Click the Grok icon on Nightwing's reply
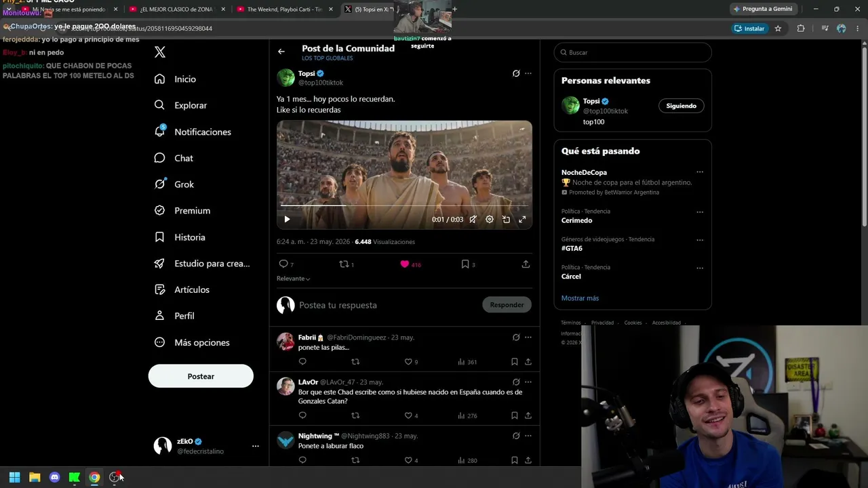Viewport: 868px width, 488px height. (516, 436)
